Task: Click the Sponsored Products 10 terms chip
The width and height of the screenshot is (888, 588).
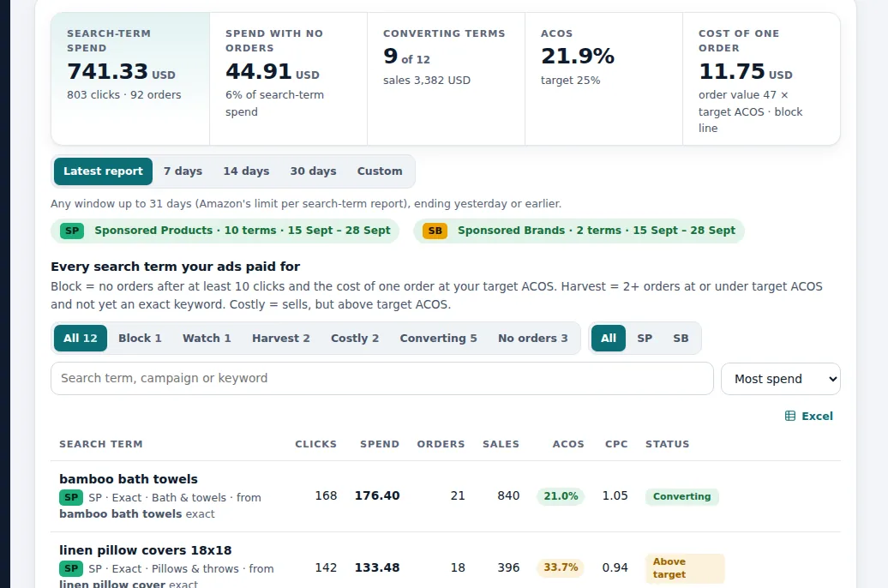Action: coord(225,231)
